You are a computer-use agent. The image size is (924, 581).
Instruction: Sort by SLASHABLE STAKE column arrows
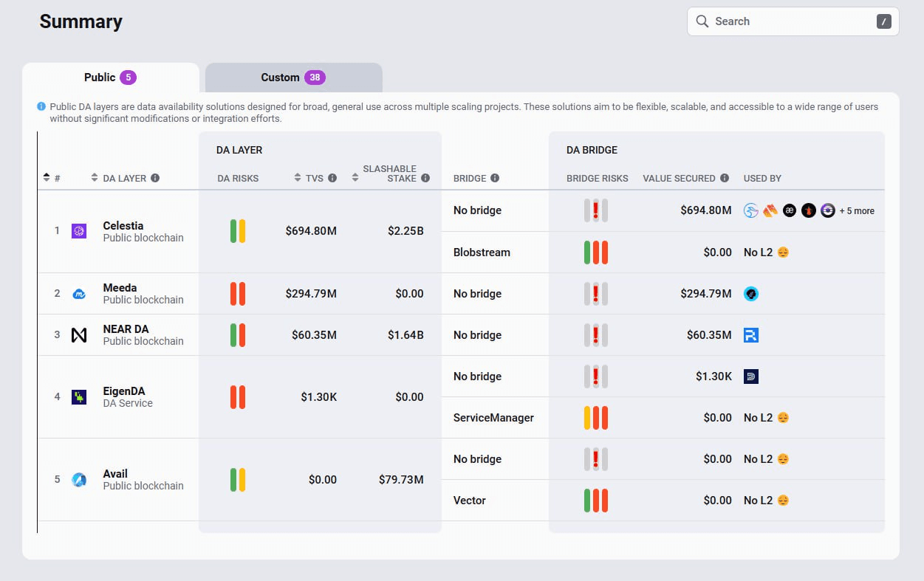tap(355, 178)
